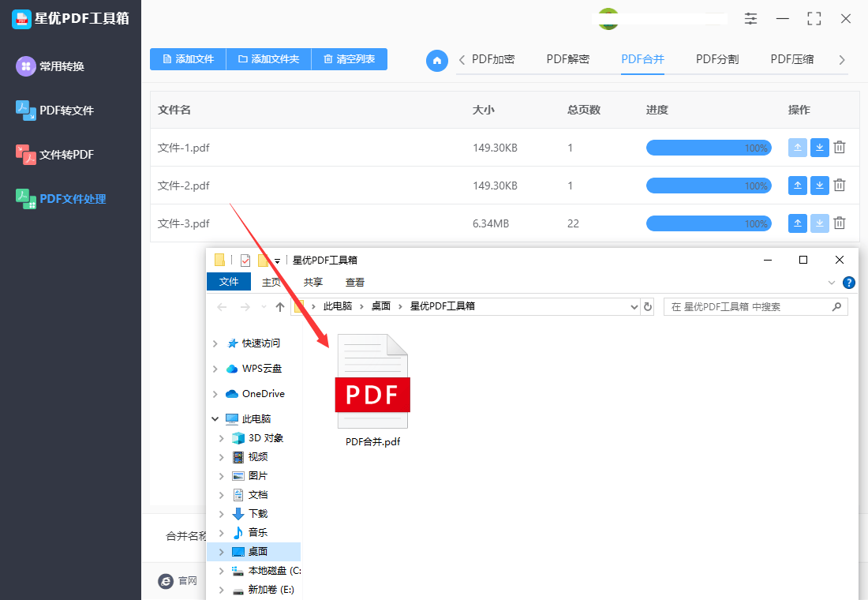Open the Explorer address bar history dropdown
Image resolution: width=868 pixels, height=600 pixels.
[634, 307]
